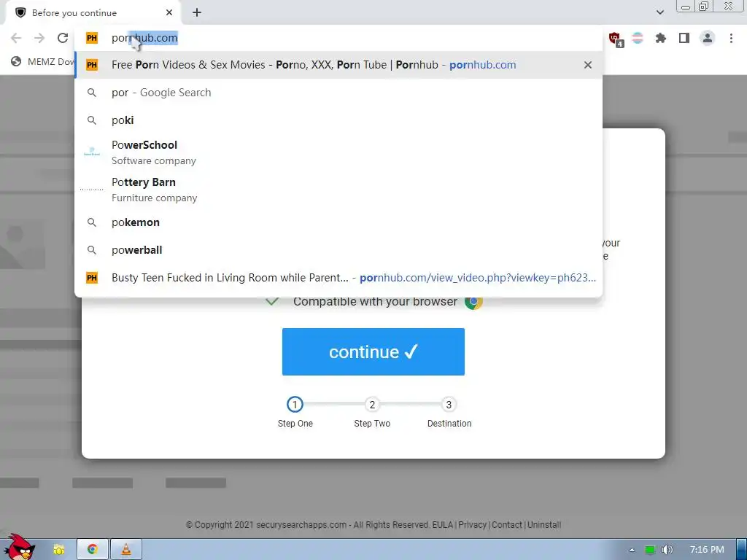Click the 7:16 PM clock
This screenshot has height=560, width=747.
click(707, 550)
